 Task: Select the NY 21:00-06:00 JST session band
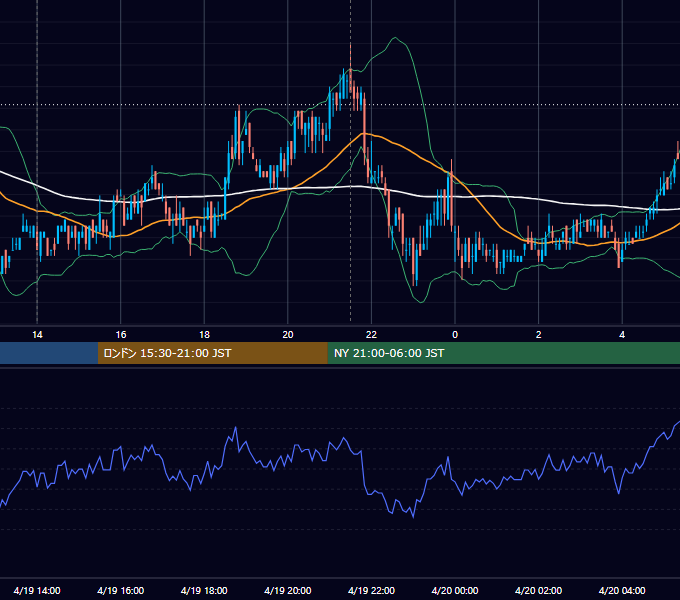(503, 353)
